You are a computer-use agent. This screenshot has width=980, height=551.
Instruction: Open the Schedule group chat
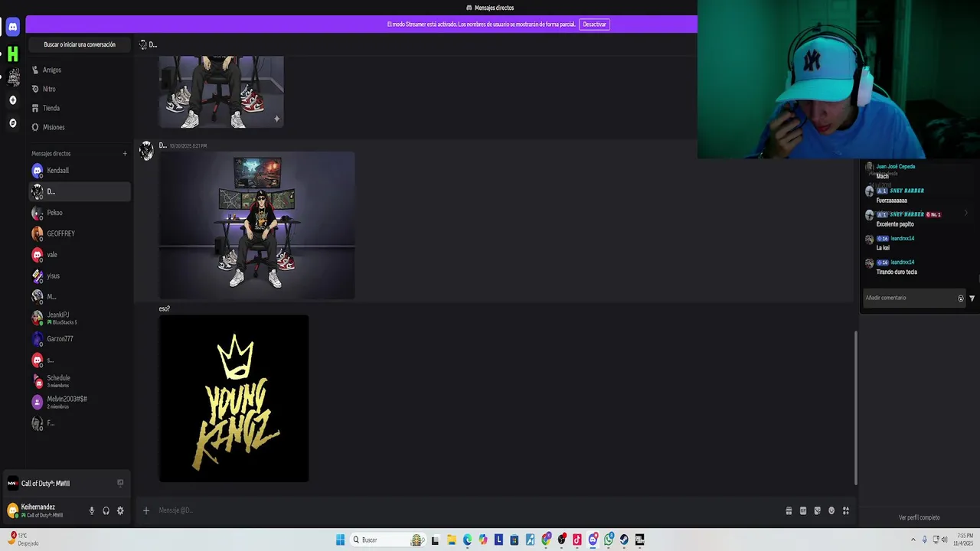79,381
